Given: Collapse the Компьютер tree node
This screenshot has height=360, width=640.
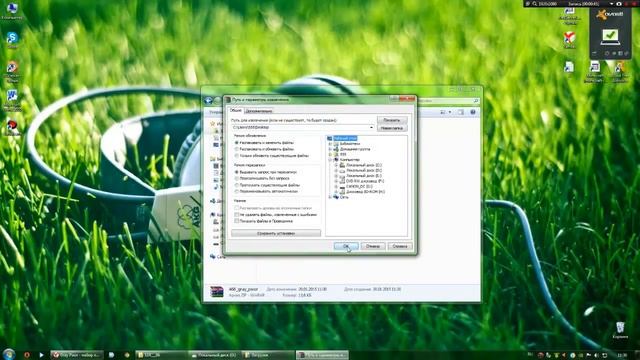Looking at the screenshot, I should (330, 160).
